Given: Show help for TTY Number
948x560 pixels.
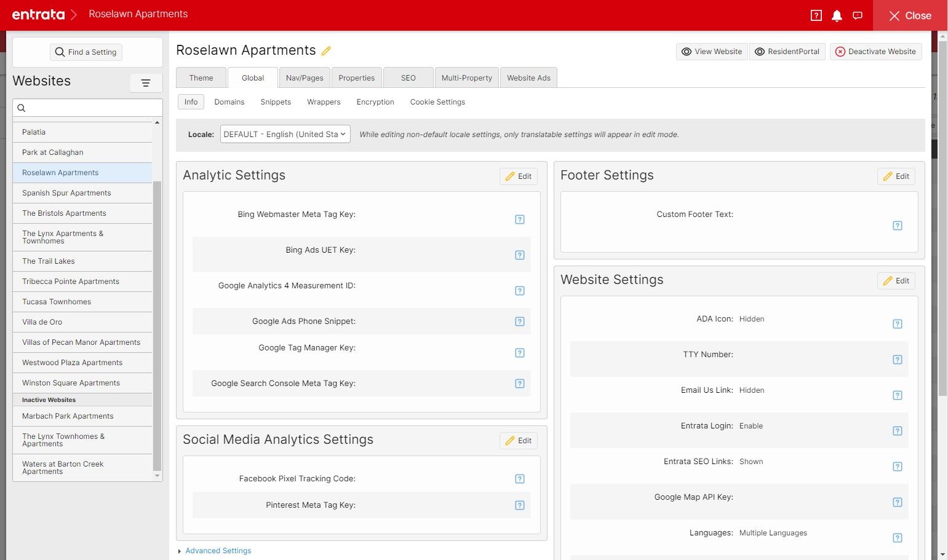Looking at the screenshot, I should pos(898,360).
